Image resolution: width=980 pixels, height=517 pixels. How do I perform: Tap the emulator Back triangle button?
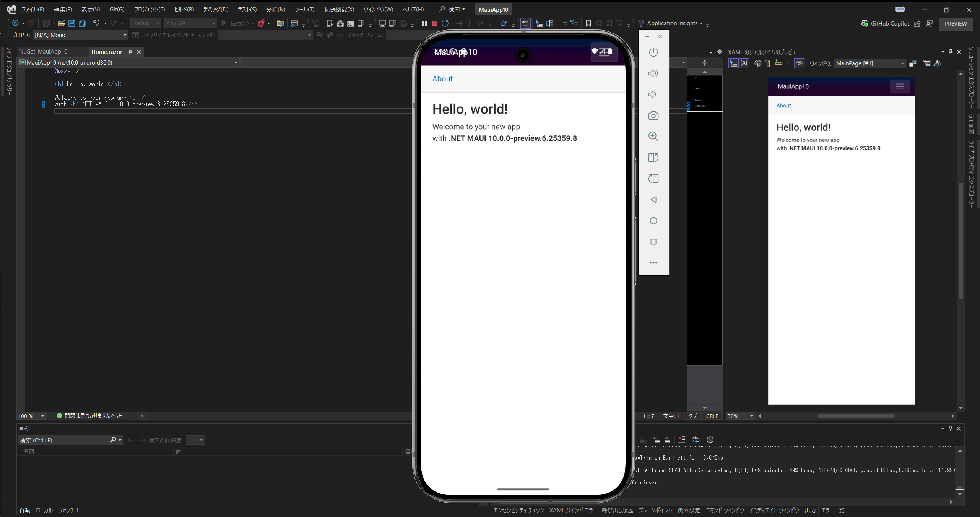click(x=653, y=200)
